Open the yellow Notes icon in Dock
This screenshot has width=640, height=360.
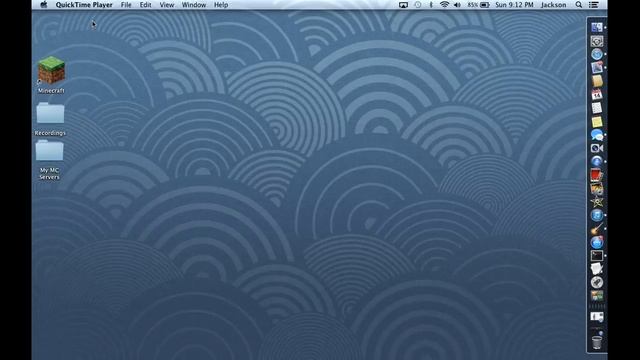(597, 122)
